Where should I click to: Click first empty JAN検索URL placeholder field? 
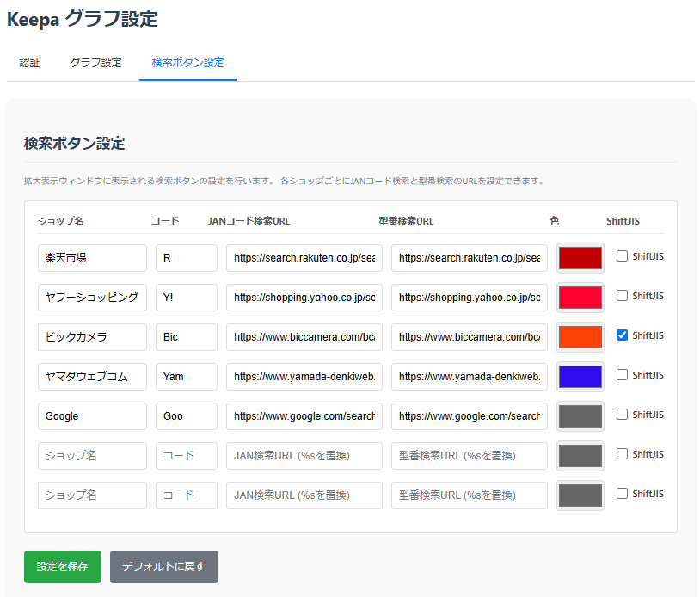click(304, 456)
